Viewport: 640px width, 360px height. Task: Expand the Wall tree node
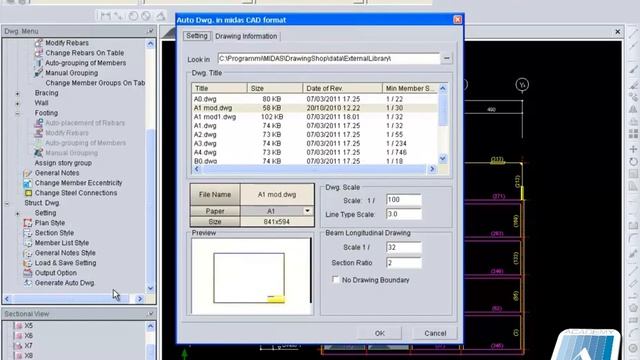(x=18, y=103)
